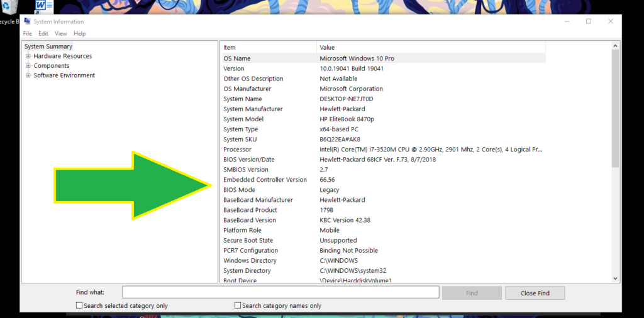Select the SMBIOS Version row

(x=384, y=170)
